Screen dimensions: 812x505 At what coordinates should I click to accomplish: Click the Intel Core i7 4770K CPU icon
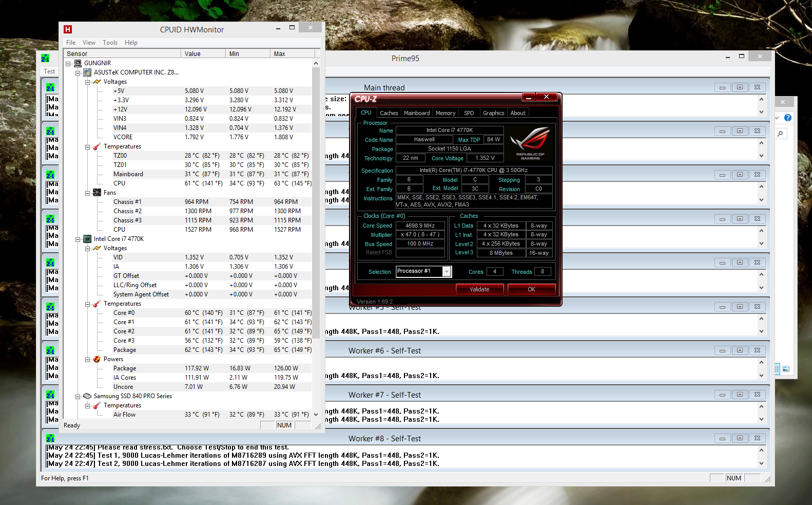(x=87, y=239)
